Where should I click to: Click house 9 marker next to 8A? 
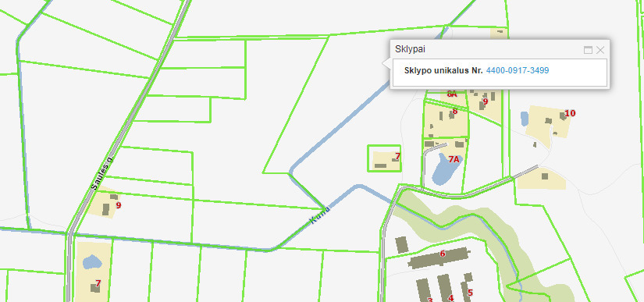point(485,101)
